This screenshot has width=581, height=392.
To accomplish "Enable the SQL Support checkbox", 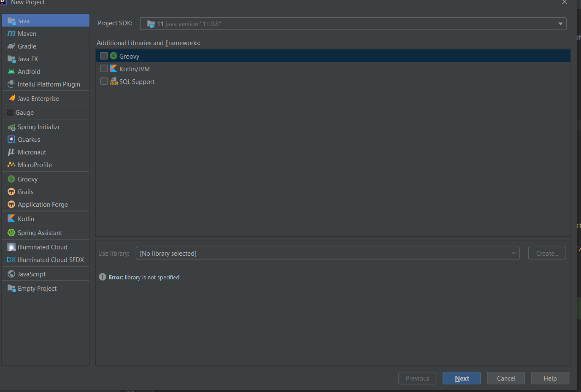I will [x=104, y=81].
